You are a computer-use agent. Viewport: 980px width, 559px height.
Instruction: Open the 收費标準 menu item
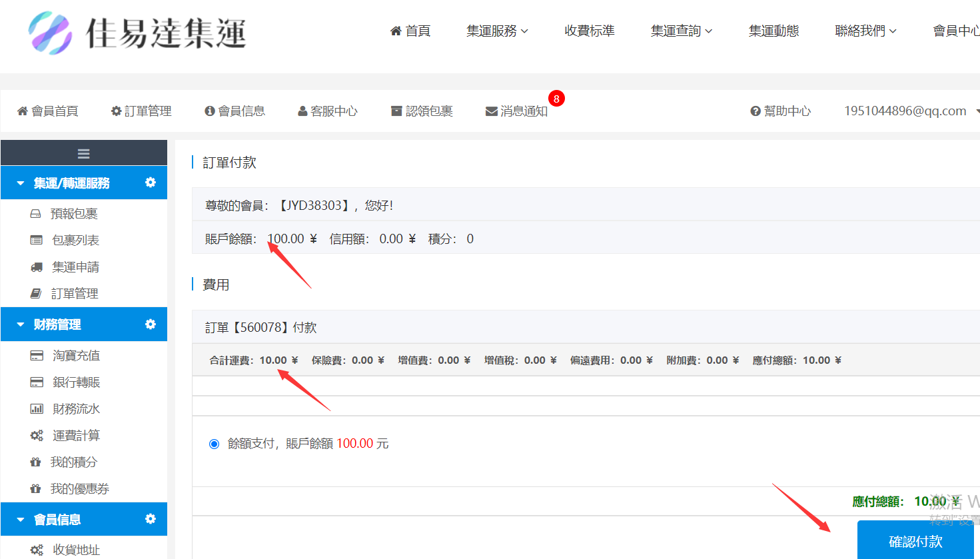pos(590,31)
